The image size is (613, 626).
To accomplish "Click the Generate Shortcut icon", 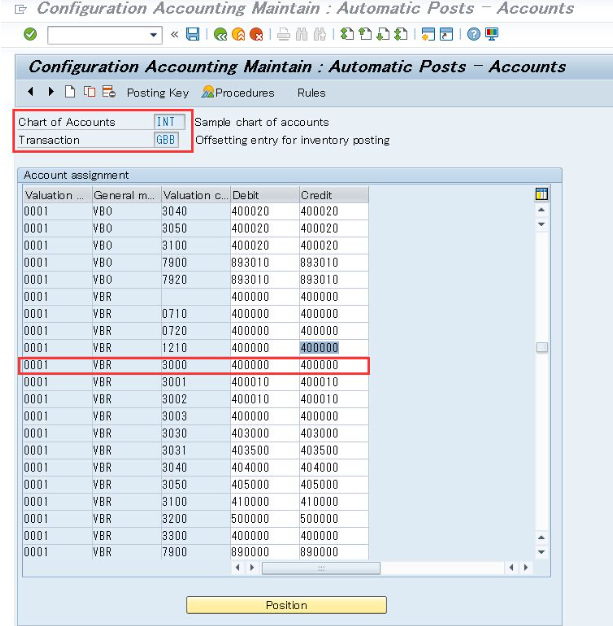I will (x=446, y=34).
